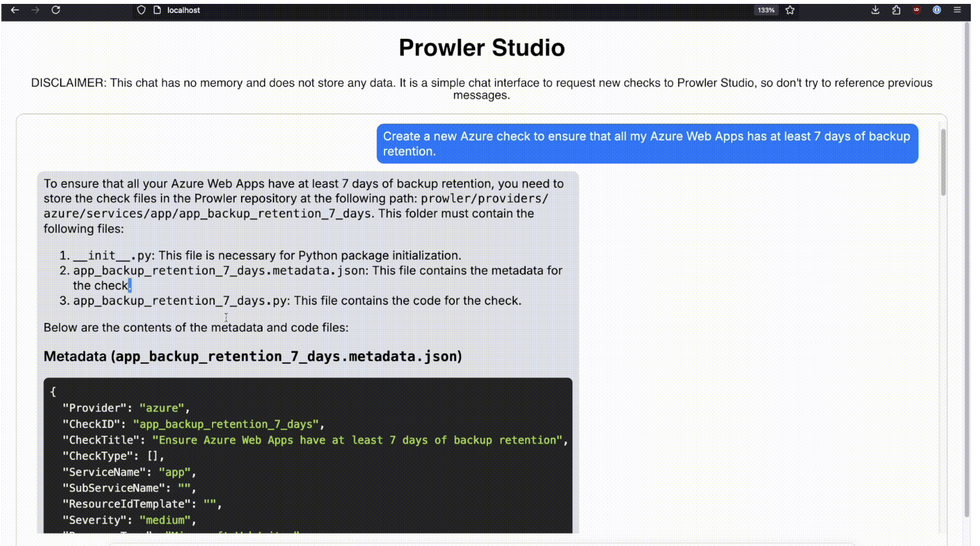Viewport: 980px width, 546px height.
Task: Open the browser hamburger menu
Action: [957, 10]
